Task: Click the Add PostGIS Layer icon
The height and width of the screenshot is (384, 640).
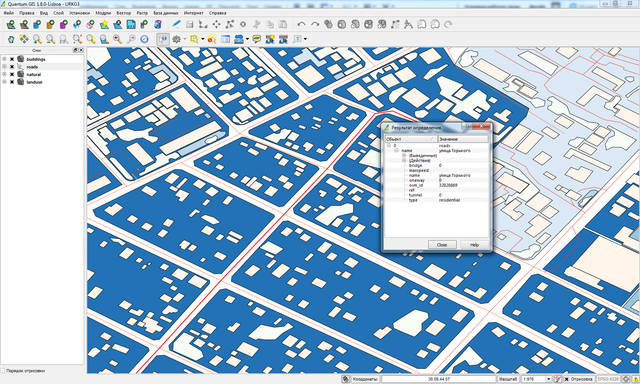Action: (x=38, y=24)
